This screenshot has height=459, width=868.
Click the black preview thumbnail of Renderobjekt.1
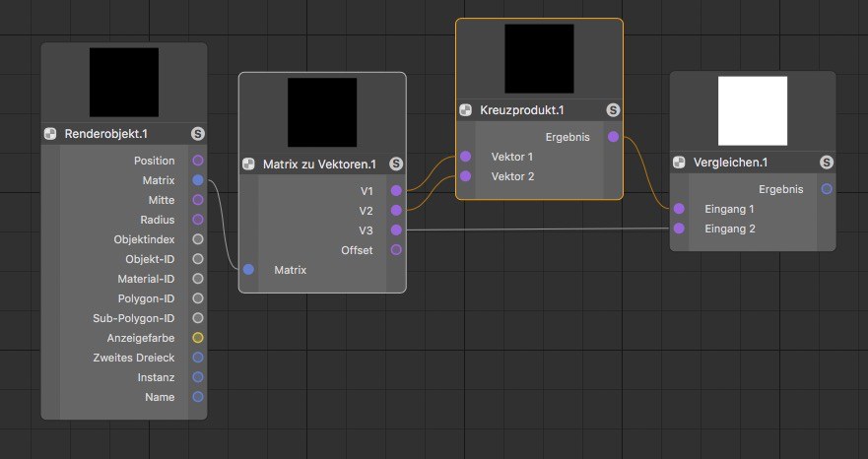tap(124, 82)
